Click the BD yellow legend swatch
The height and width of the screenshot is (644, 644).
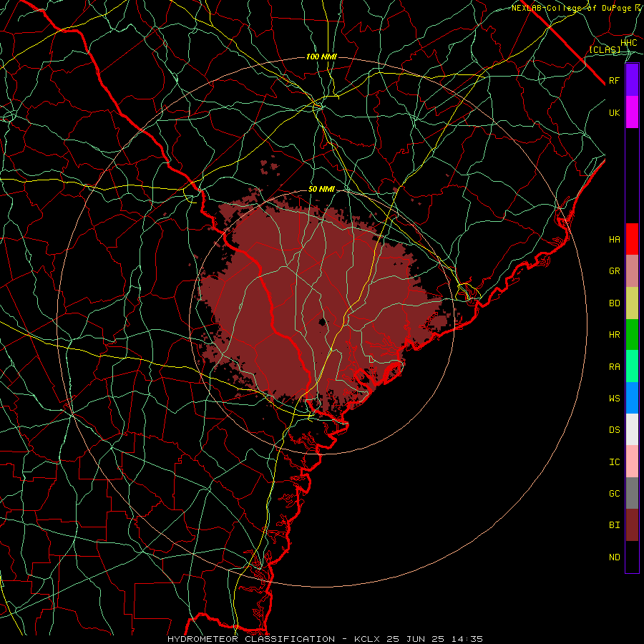coord(632,303)
